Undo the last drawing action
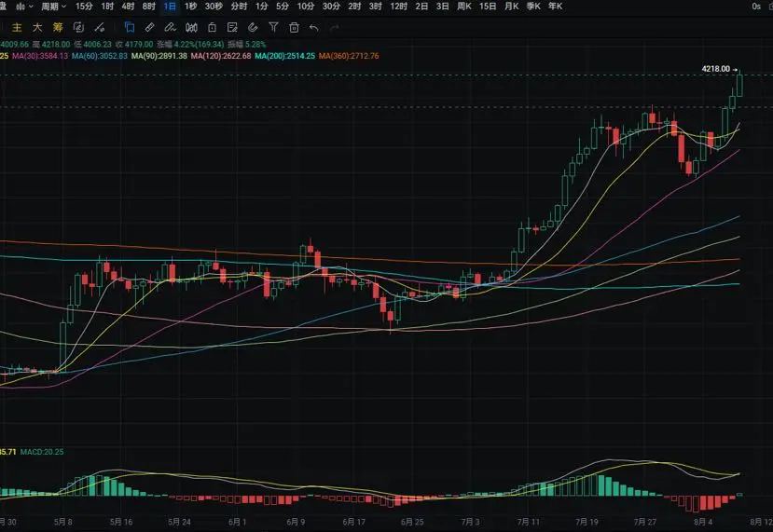The height and width of the screenshot is (532, 773). (x=314, y=28)
